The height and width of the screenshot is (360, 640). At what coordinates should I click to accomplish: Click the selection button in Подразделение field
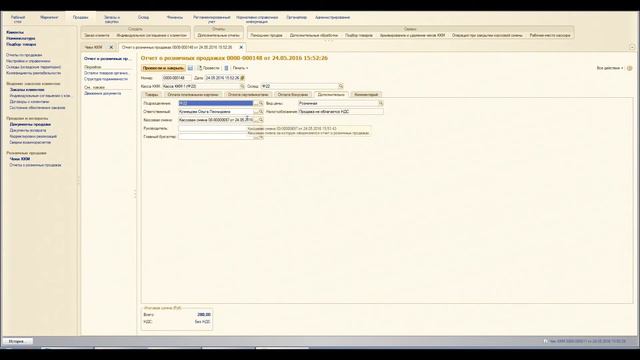[x=256, y=103]
